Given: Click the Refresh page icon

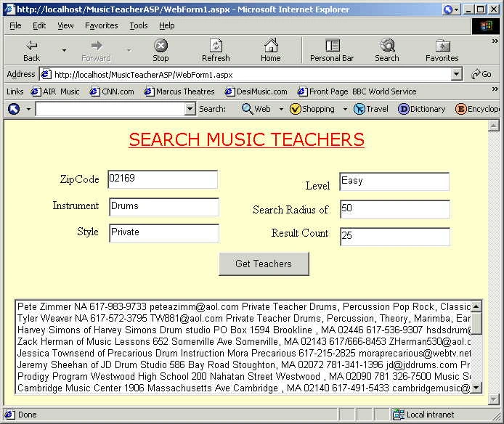Looking at the screenshot, I should point(216,46).
